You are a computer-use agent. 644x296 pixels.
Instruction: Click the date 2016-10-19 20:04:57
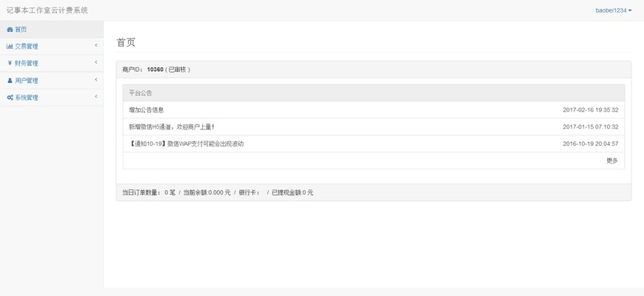tap(591, 144)
